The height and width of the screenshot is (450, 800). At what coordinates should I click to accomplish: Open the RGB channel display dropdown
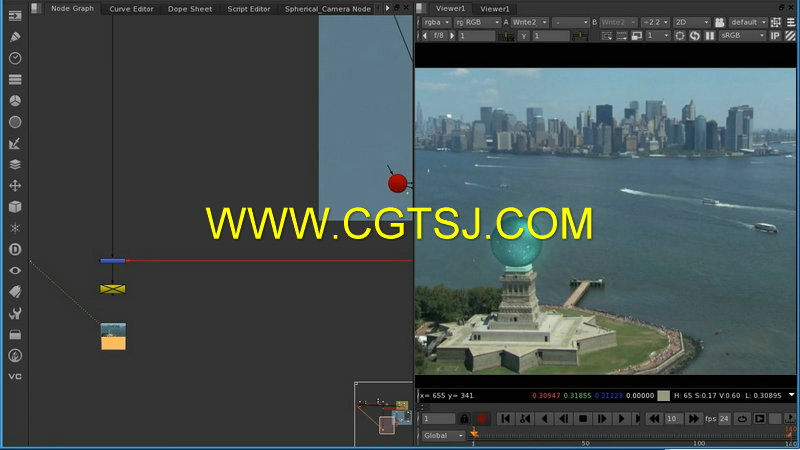coord(478,22)
